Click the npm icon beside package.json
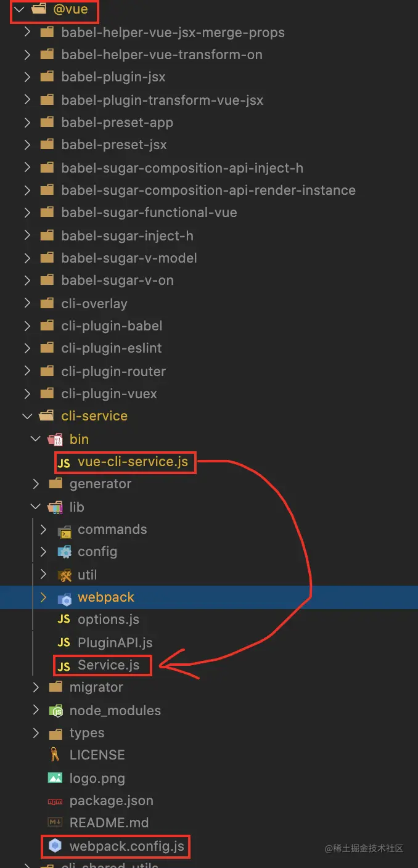 55,801
